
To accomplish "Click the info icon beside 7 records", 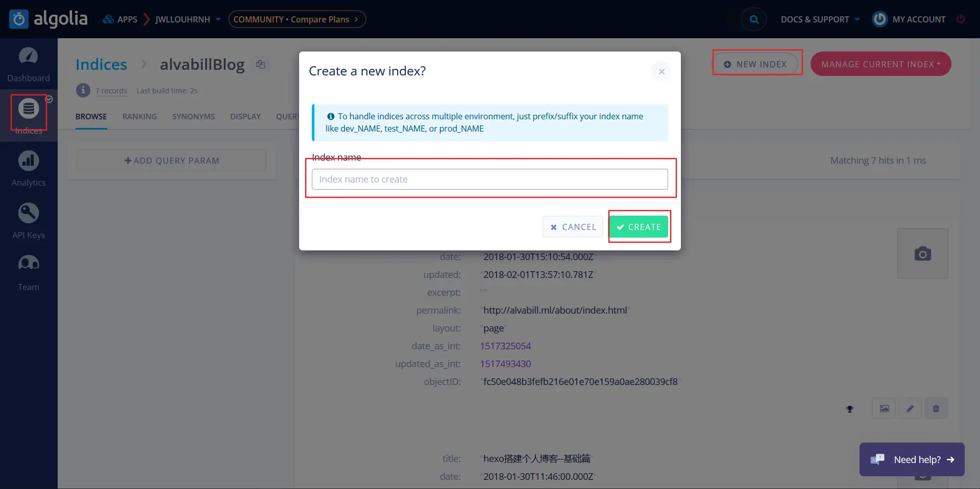I will point(83,90).
